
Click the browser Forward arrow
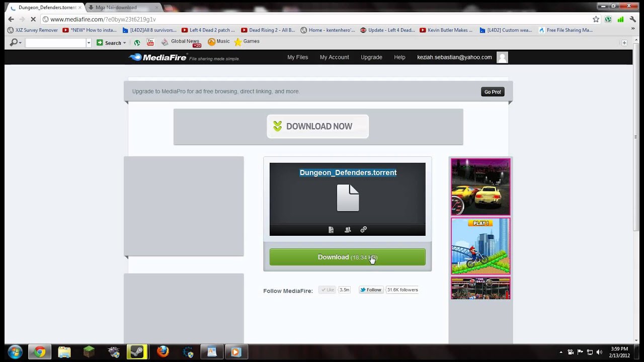point(22,19)
